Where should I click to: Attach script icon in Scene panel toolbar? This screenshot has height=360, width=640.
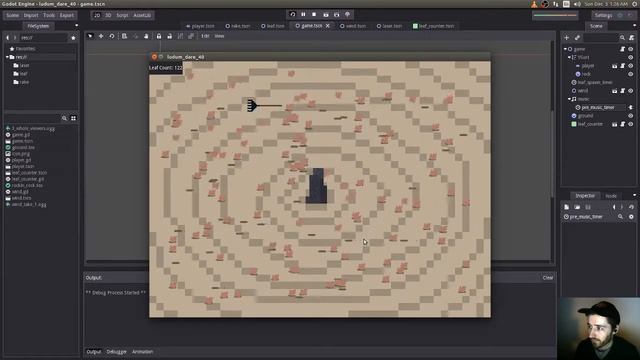631,38
